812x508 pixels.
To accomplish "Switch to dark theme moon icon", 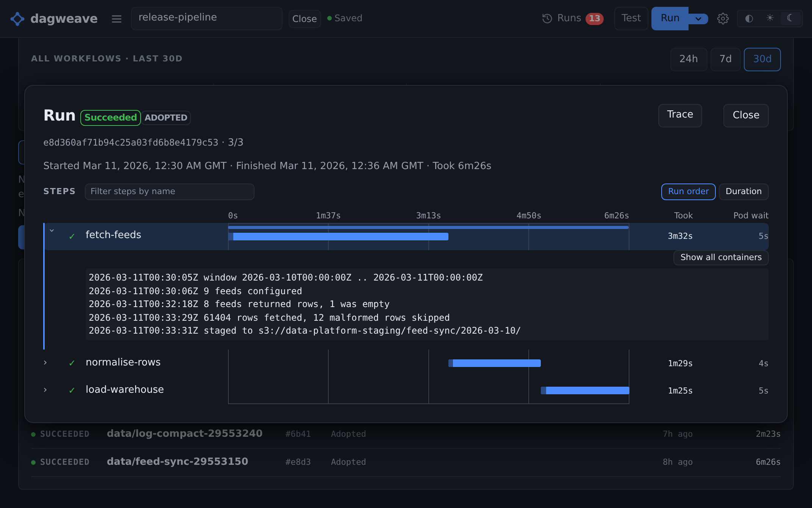I will pos(790,18).
